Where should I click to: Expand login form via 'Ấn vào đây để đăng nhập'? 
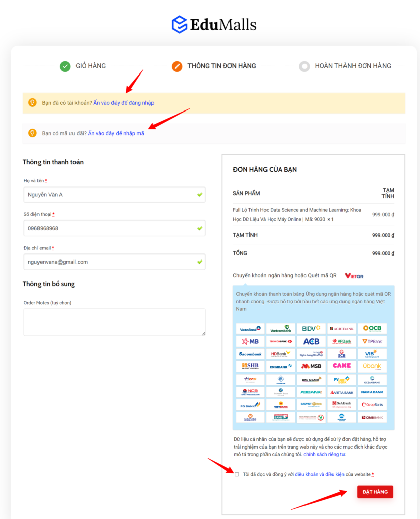[124, 103]
